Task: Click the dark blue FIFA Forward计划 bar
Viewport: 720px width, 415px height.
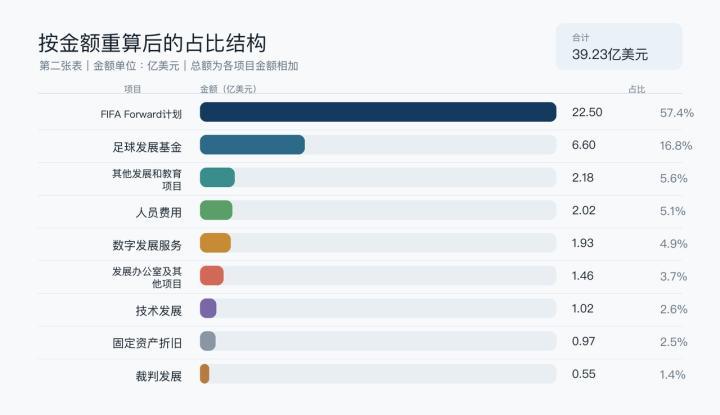Action: point(378,112)
